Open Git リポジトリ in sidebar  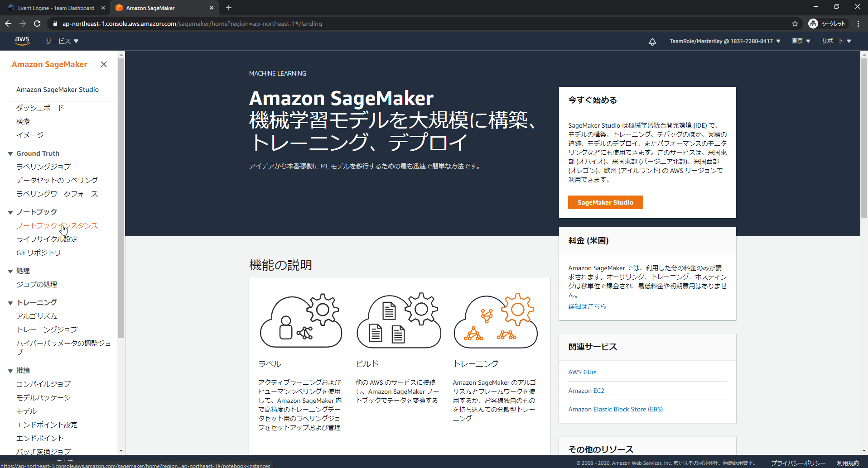point(39,253)
